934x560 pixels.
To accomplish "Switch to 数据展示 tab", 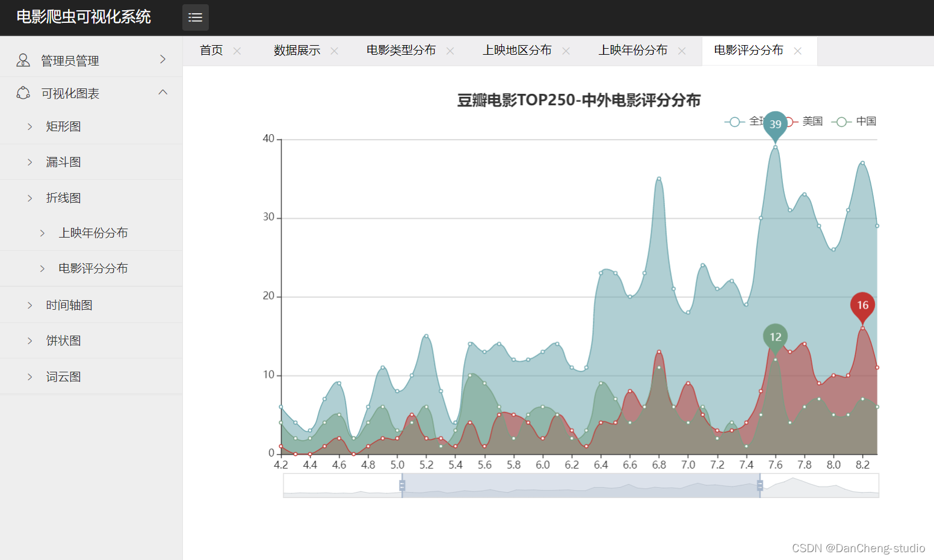I will (297, 51).
